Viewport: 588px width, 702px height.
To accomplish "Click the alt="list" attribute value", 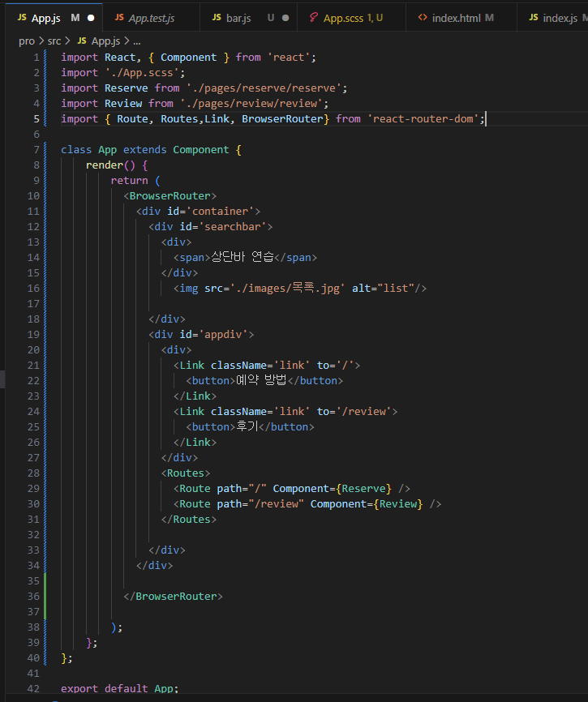I will click(x=396, y=289).
